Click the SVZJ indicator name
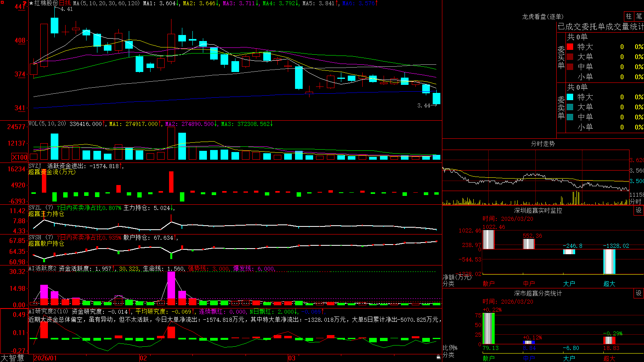Image resolution: width=644 pixels, height=362 pixels. [x=35, y=166]
